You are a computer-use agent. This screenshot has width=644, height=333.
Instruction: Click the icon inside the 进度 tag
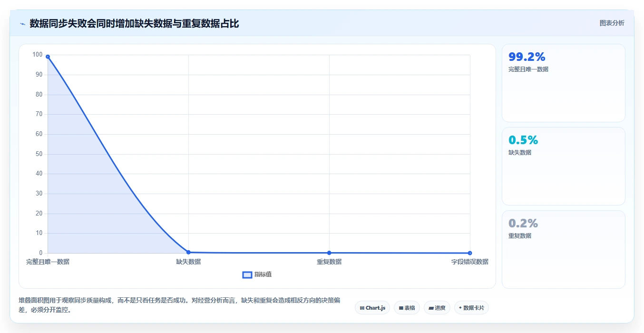click(431, 308)
